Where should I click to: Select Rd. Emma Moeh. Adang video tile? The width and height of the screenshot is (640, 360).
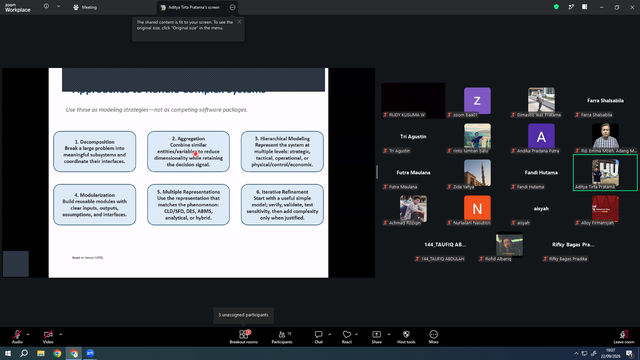tap(605, 137)
